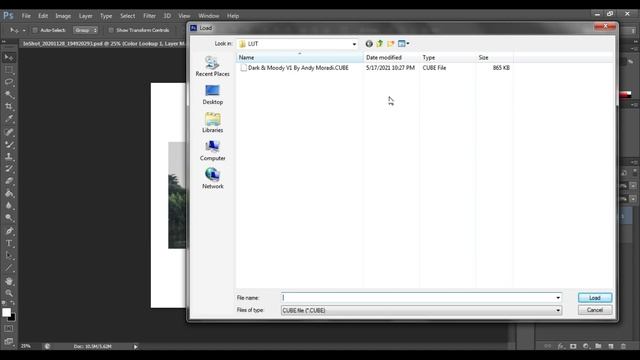Viewport: 640px width, 360px height.
Task: Create a new layer icon in Layers panel
Action: click(611, 346)
